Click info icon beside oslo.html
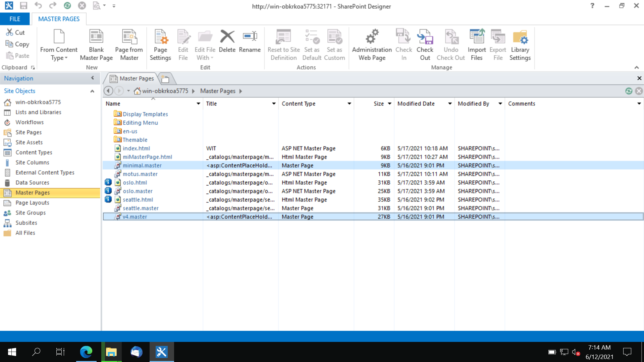The width and height of the screenshot is (644, 362). pyautogui.click(x=108, y=182)
